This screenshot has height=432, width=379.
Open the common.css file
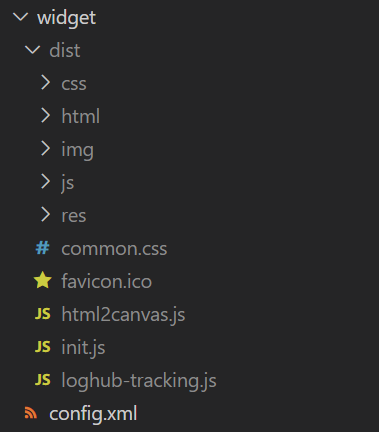tap(114, 249)
